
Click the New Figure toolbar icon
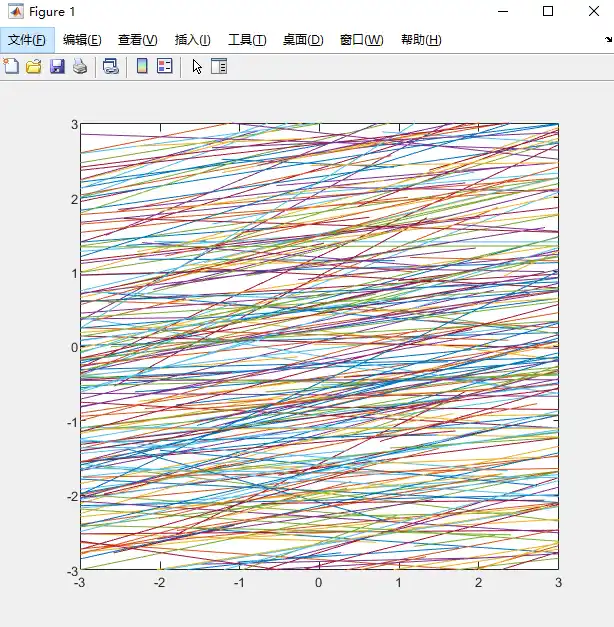pyautogui.click(x=11, y=66)
